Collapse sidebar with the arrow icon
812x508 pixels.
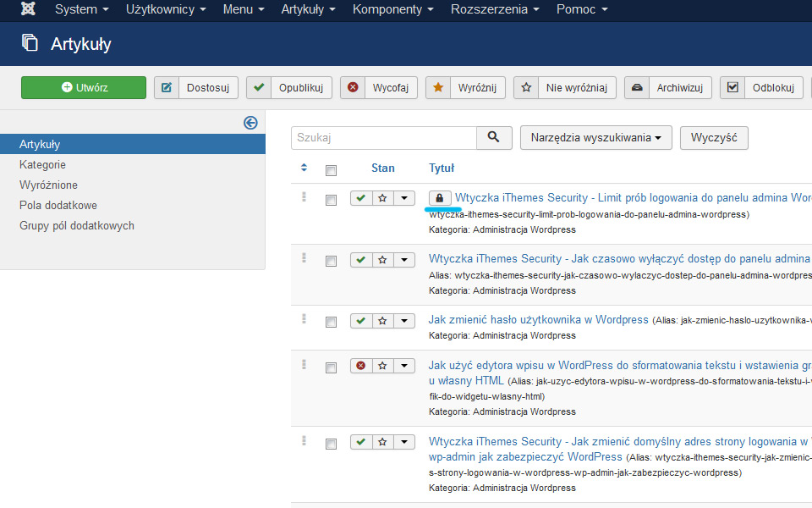click(250, 123)
